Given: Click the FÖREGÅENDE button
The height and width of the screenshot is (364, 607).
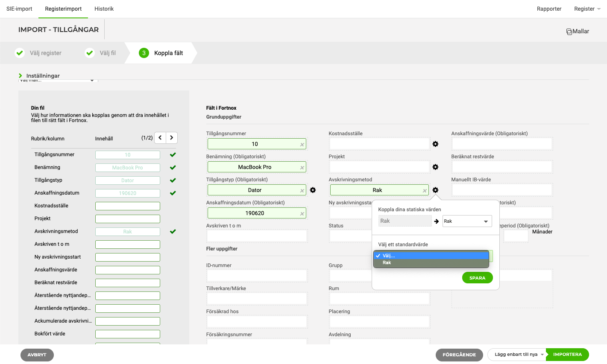Looking at the screenshot, I should click(459, 355).
